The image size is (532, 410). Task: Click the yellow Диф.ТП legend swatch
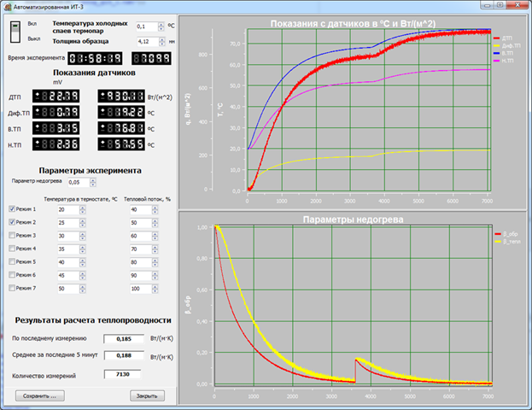[496, 46]
